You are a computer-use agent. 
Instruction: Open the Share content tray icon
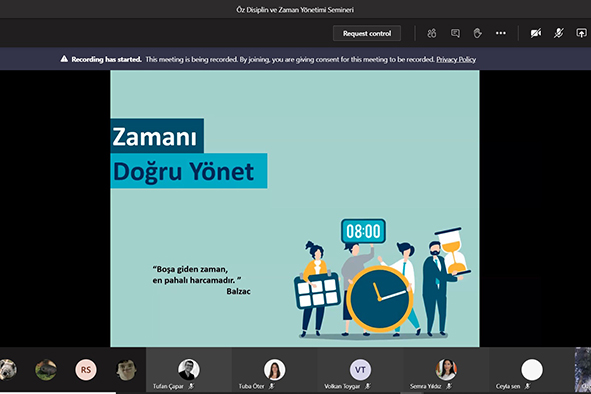click(581, 33)
